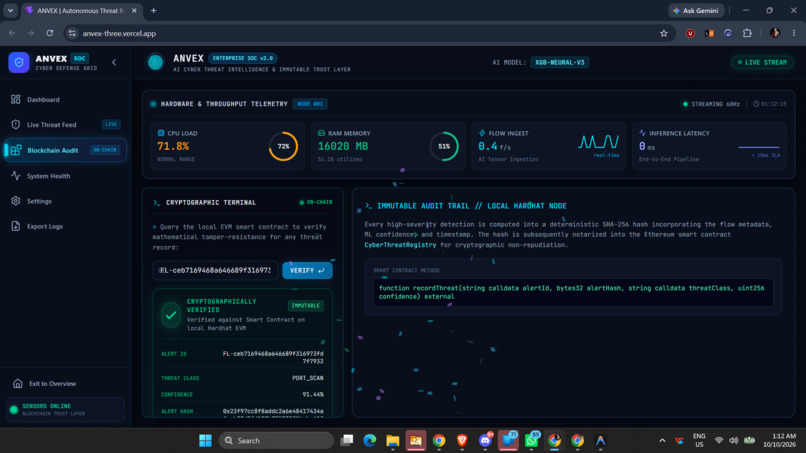
Task: Open File Explorer from taskbar
Action: click(x=393, y=441)
